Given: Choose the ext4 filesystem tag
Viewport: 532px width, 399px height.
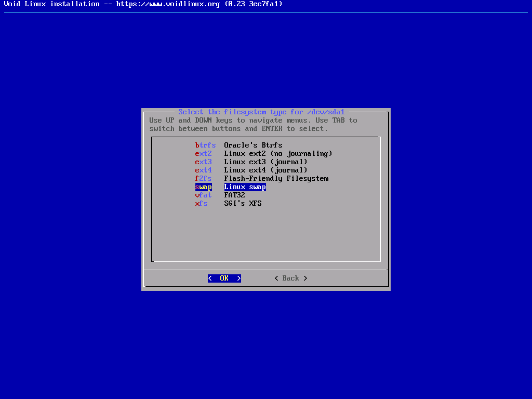Looking at the screenshot, I should pos(203,170).
